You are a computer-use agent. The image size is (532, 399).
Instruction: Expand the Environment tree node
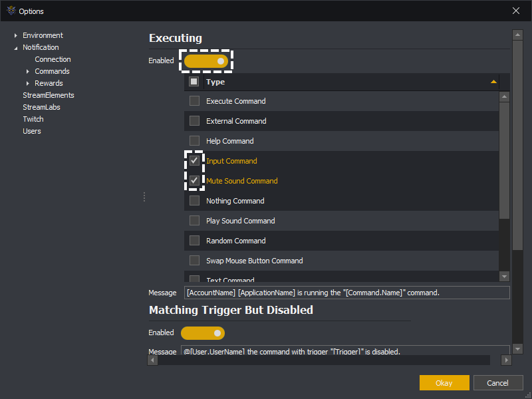15,35
